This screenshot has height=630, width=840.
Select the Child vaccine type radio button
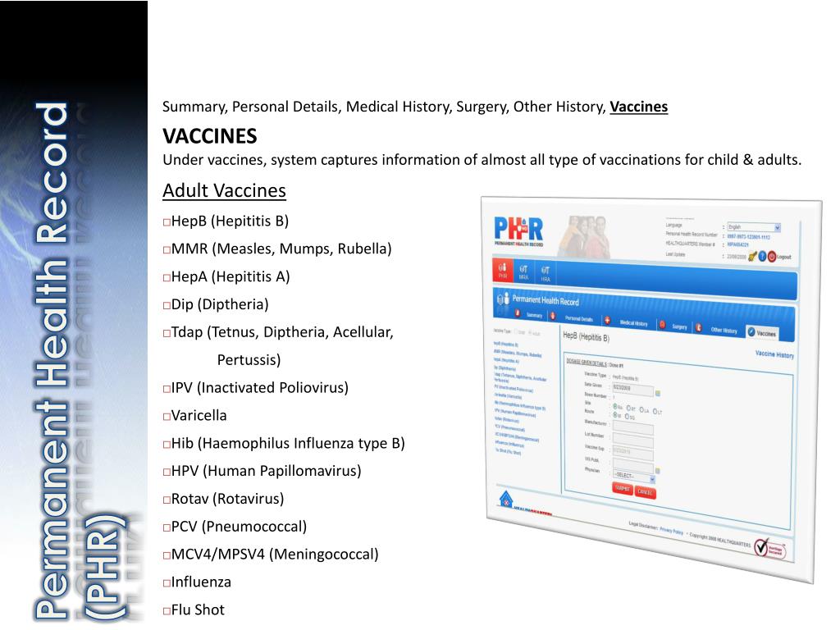pyautogui.click(x=516, y=331)
